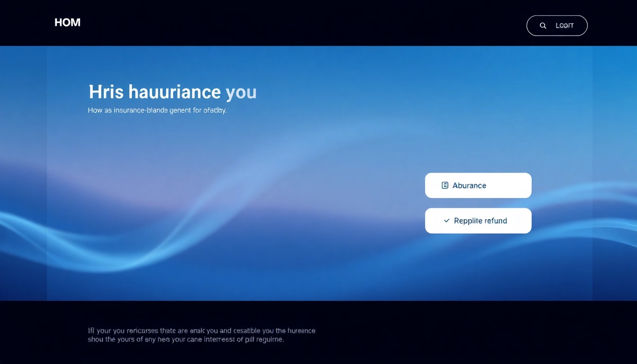Image resolution: width=637 pixels, height=364 pixels.
Task: Select the document icon beside Aburance
Action: coord(445,185)
